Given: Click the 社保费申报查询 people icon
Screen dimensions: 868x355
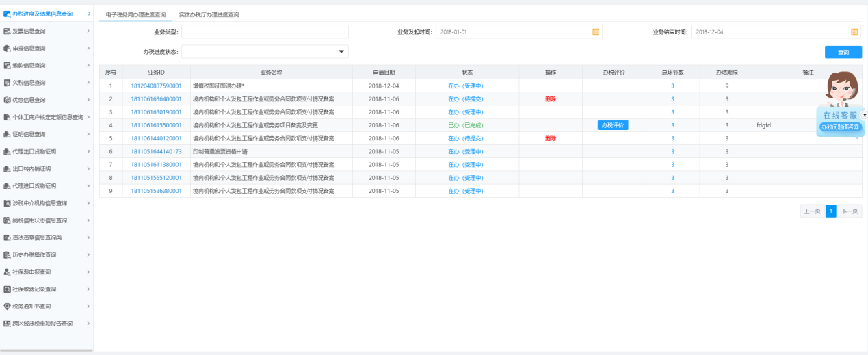Looking at the screenshot, I should [x=7, y=272].
